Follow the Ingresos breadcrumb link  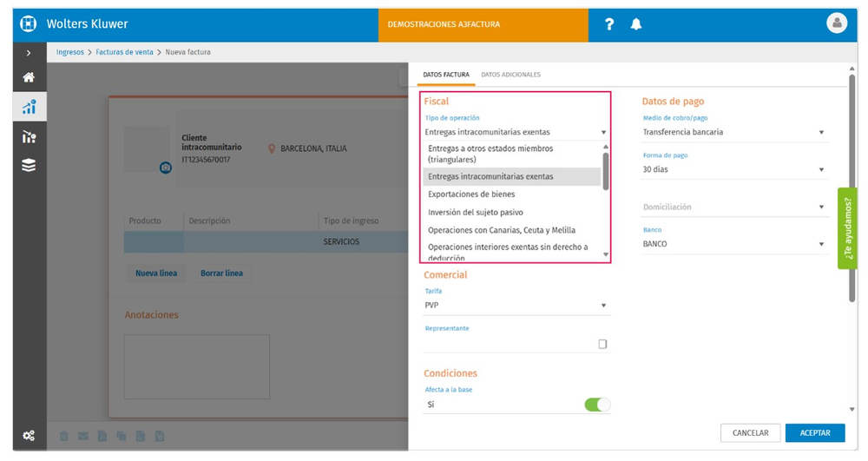70,52
